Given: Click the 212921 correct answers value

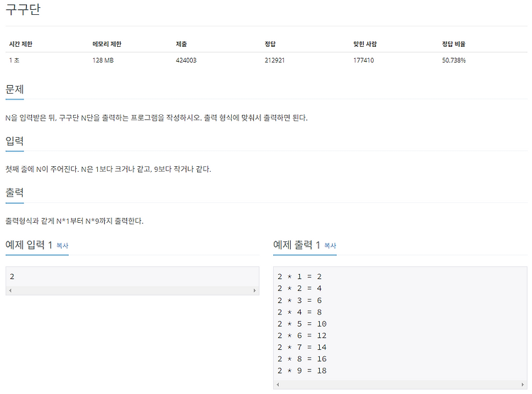Looking at the screenshot, I should pos(275,60).
